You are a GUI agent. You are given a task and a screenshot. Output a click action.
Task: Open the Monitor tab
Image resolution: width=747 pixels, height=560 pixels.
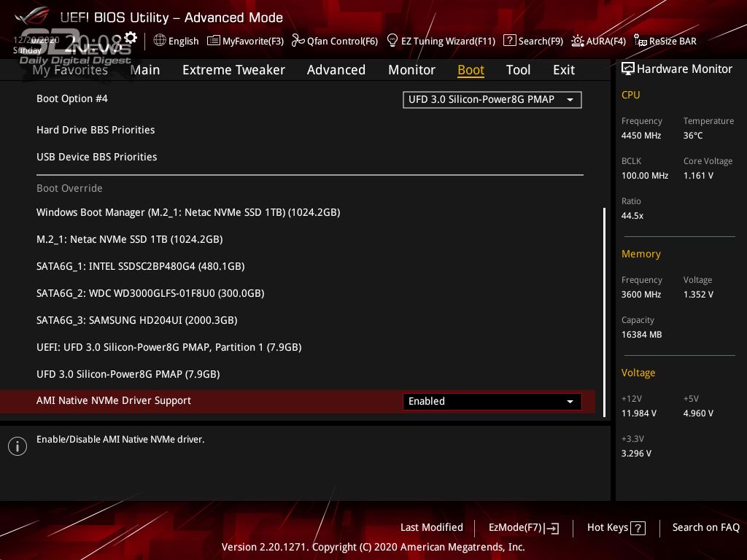pyautogui.click(x=411, y=70)
